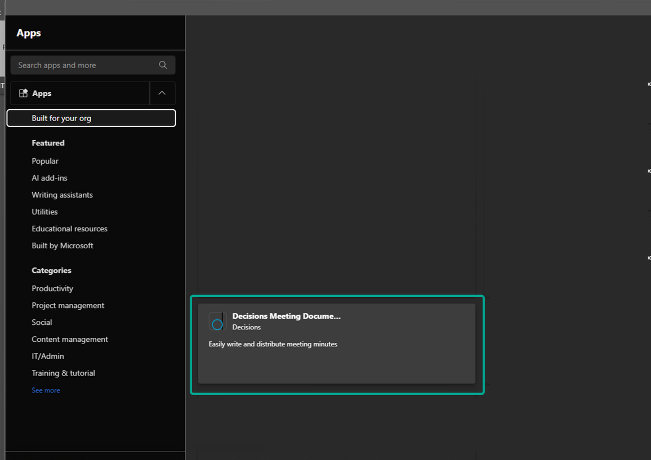Browse AI add-ins
The width and height of the screenshot is (651, 460).
click(49, 178)
